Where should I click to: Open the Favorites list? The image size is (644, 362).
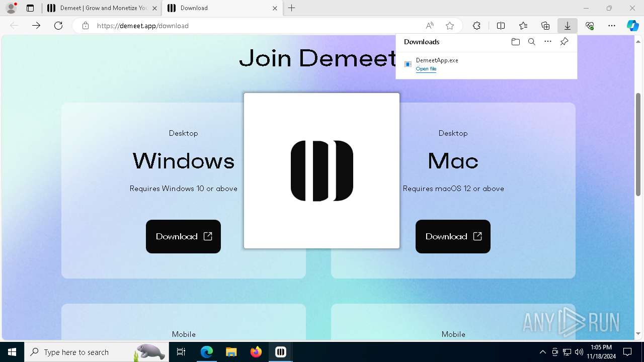pos(523,26)
